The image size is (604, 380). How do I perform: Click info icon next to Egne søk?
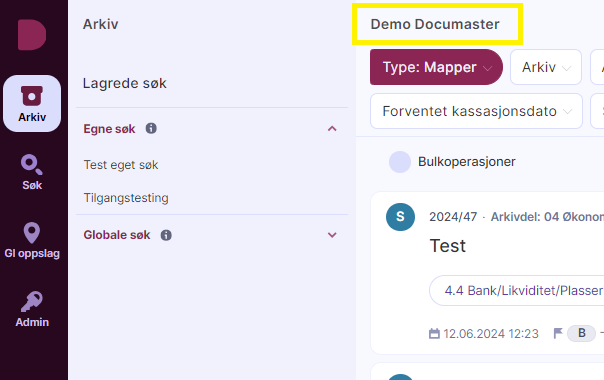coord(151,128)
